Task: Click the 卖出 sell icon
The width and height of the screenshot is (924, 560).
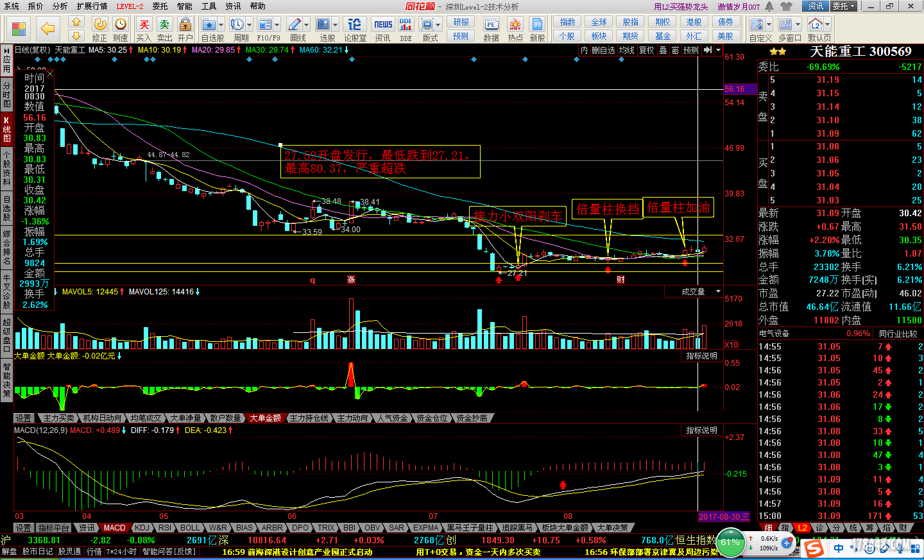Action: pos(164,29)
